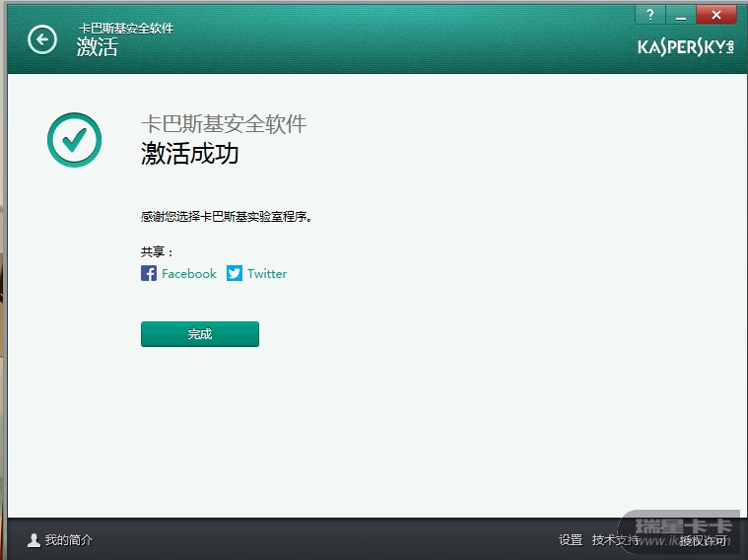The image size is (748, 560).
Task: Open help via the question mark button
Action: pyautogui.click(x=650, y=15)
